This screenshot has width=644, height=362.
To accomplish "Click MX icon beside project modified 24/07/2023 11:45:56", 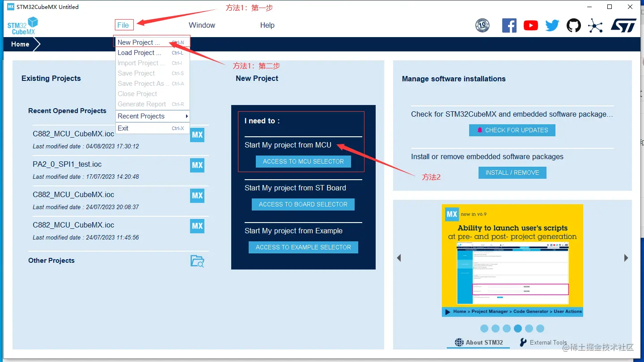I will click(197, 226).
